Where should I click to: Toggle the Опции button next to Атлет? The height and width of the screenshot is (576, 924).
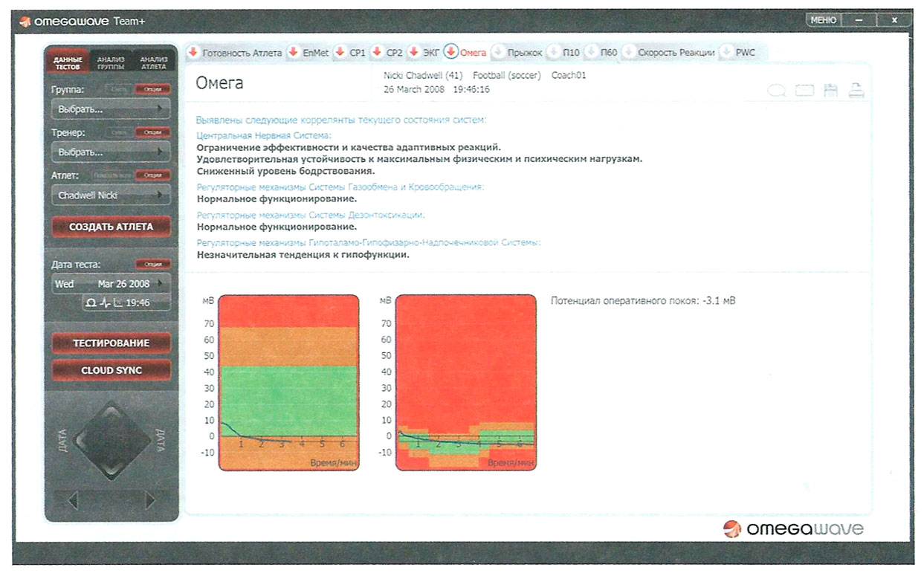(x=152, y=175)
